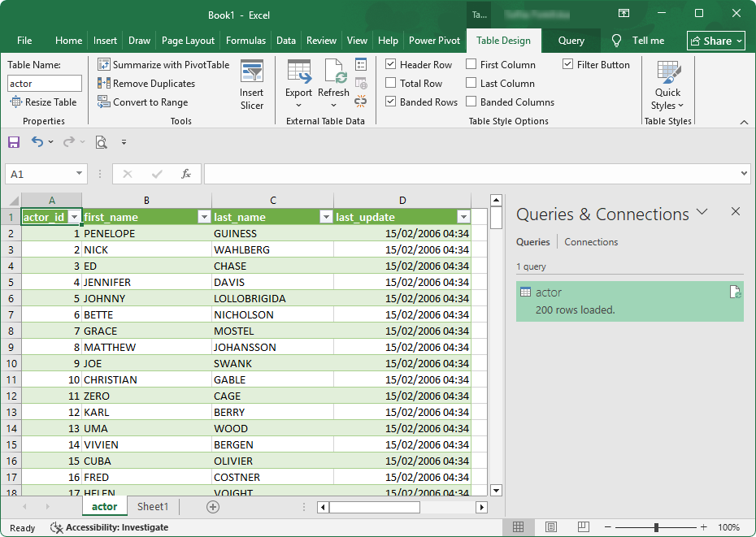Save the workbook using Quick Access toolbar

(13, 141)
